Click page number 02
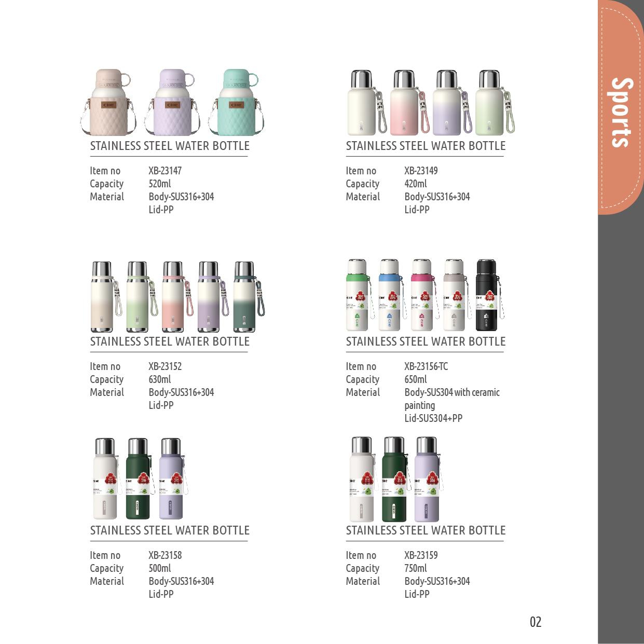The height and width of the screenshot is (644, 644). (x=536, y=622)
